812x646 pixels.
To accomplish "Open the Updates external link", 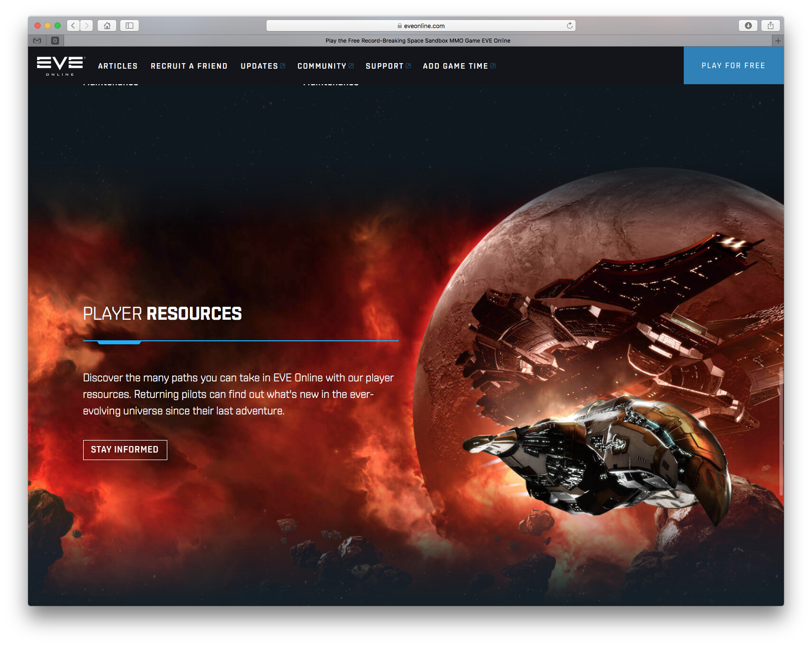I will pyautogui.click(x=262, y=66).
